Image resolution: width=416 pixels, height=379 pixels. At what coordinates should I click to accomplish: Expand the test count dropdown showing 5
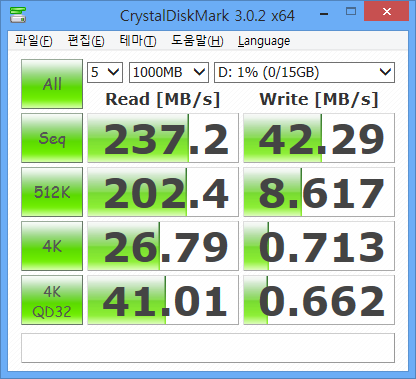105,72
